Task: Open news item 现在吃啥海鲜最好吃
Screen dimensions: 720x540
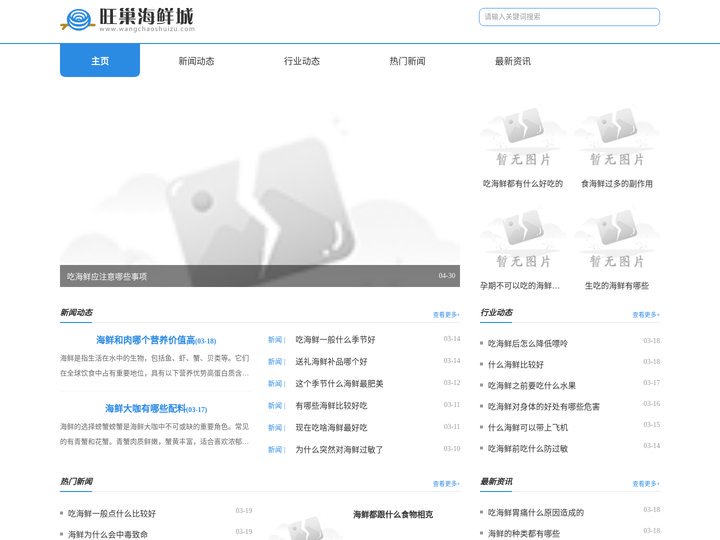Action: coord(331,428)
